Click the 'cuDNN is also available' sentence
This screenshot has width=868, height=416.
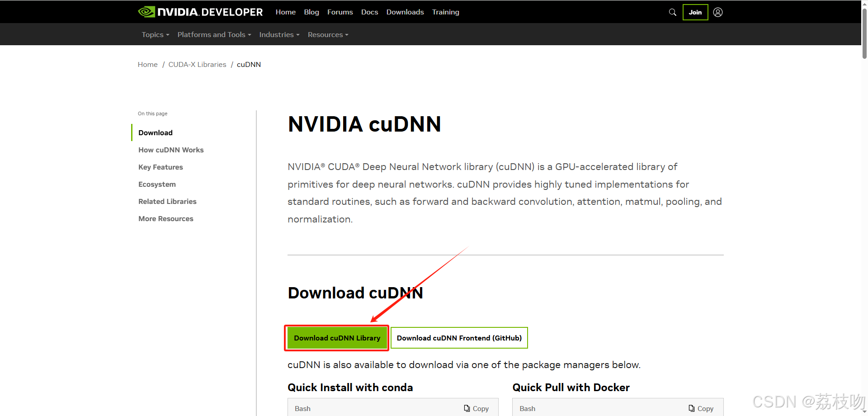(464, 364)
